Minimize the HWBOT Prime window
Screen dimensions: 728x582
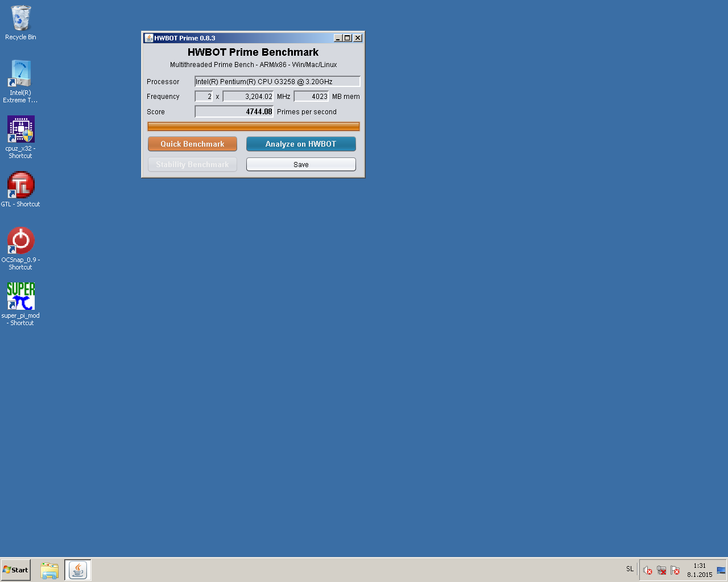[338, 38]
